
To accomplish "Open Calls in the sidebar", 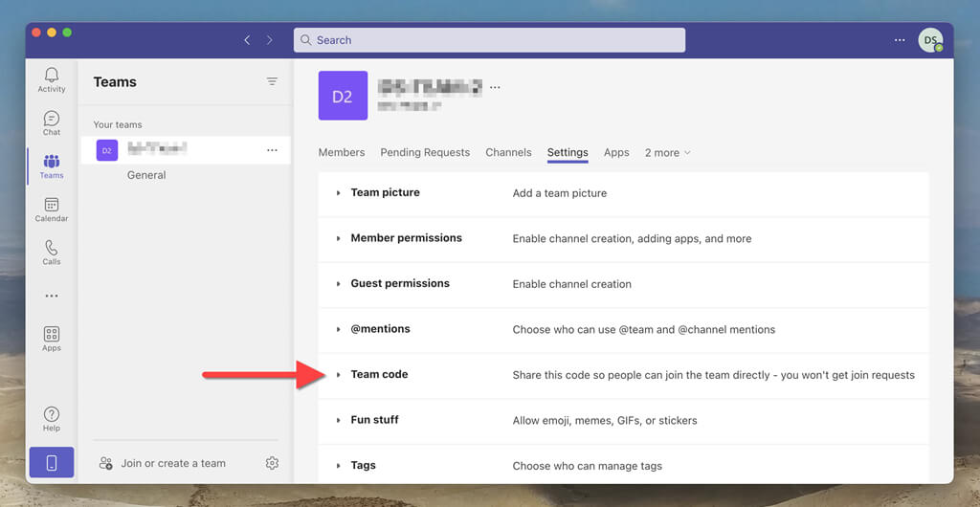I will click(x=52, y=252).
